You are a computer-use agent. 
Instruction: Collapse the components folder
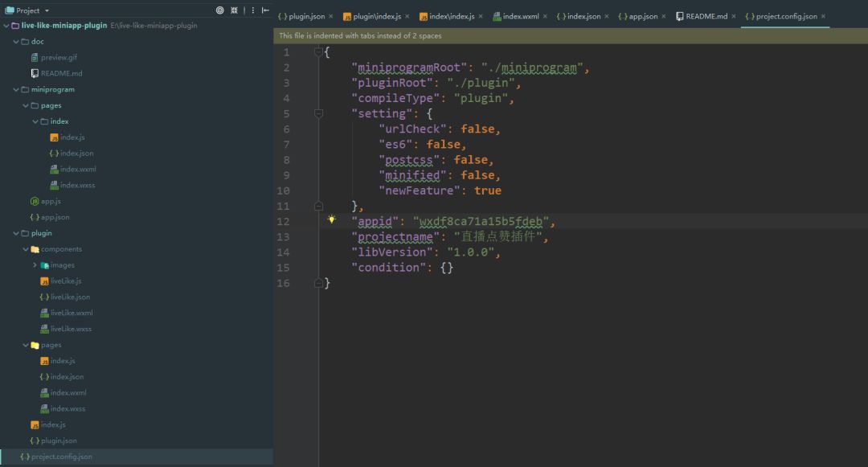[26, 249]
